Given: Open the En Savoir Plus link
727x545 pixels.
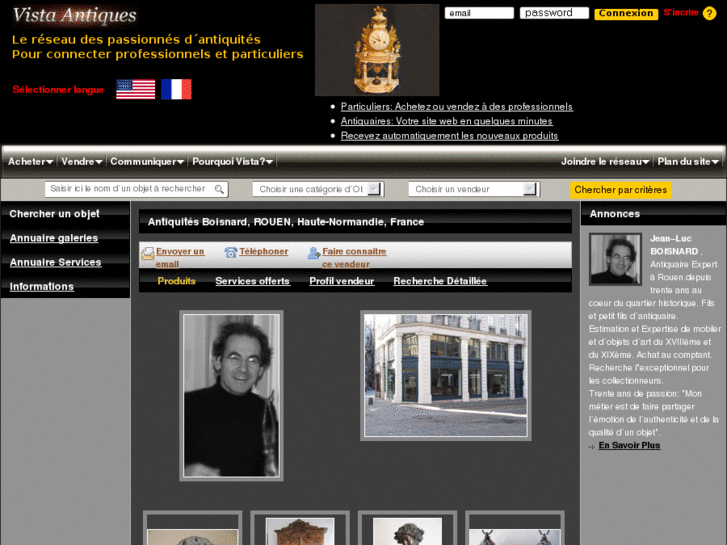Looking at the screenshot, I should coord(629,445).
